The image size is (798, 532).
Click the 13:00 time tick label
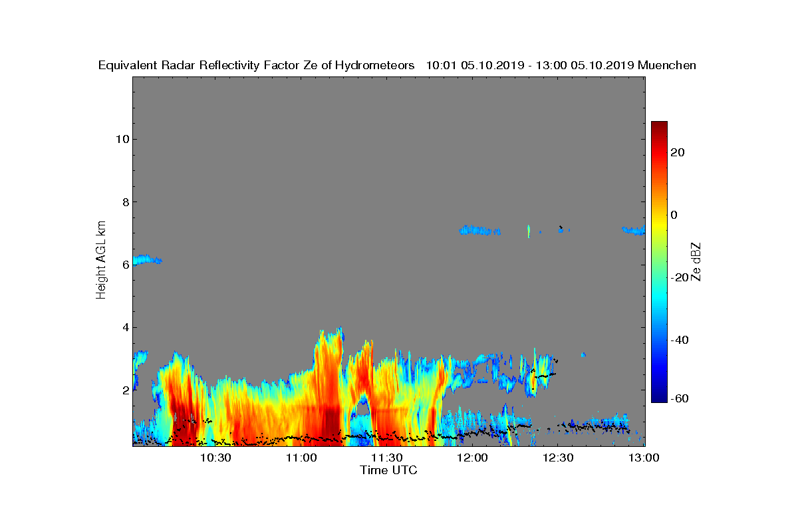point(644,458)
